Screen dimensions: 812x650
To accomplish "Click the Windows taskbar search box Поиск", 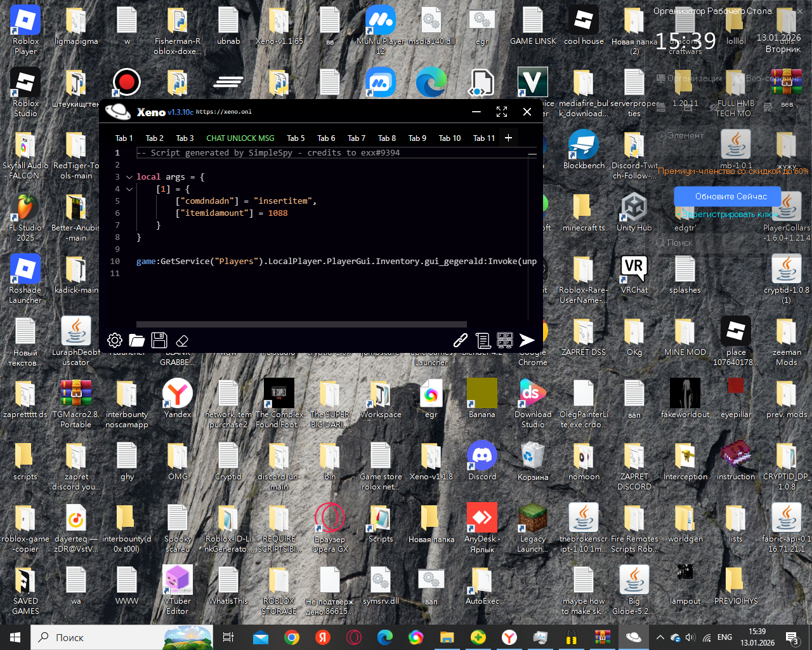I will [70, 637].
